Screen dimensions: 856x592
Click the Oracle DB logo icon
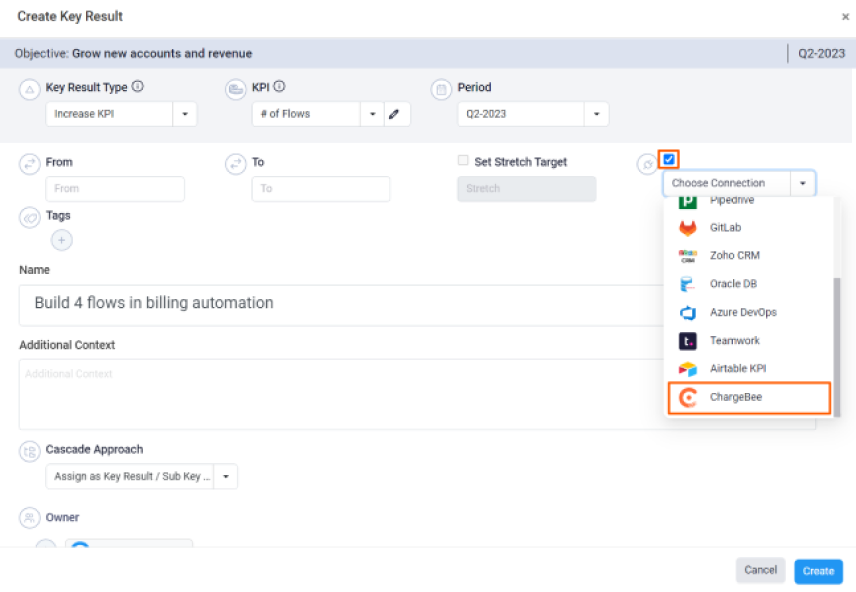pyautogui.click(x=687, y=284)
